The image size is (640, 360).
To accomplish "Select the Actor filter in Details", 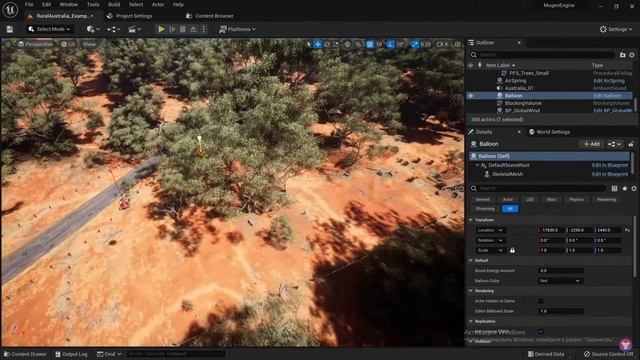I will 508,200.
